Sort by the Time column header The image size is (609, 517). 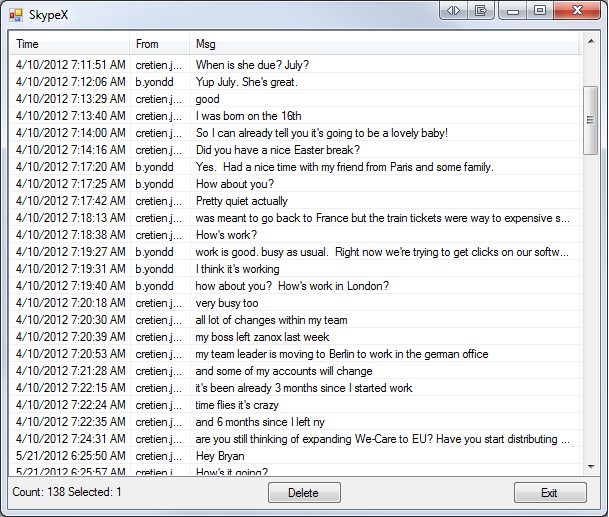coord(69,44)
